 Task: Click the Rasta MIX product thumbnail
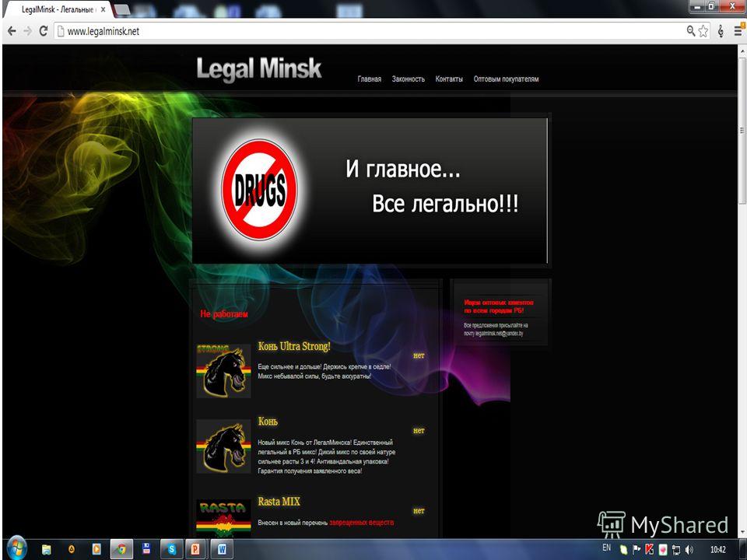coord(223,519)
